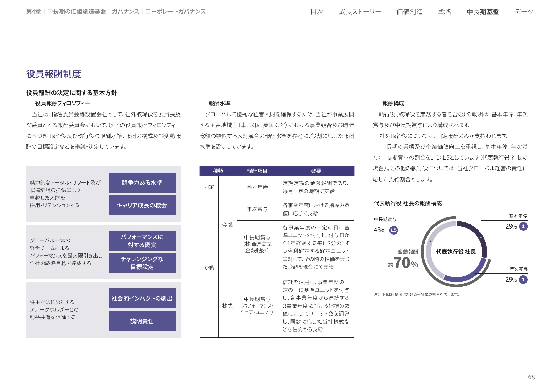Click the 説明責任 box
Viewport: 554px width, 392px height.
click(x=142, y=321)
